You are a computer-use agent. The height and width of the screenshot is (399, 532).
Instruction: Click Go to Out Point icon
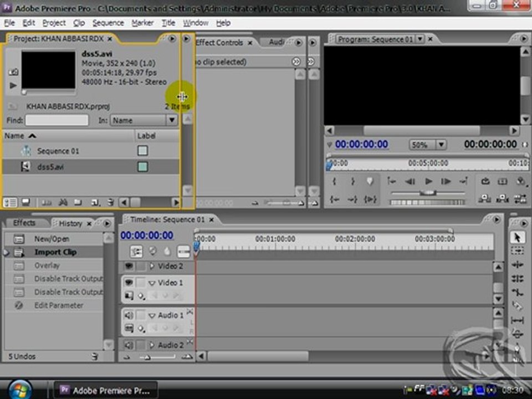pyautogui.click(x=352, y=199)
